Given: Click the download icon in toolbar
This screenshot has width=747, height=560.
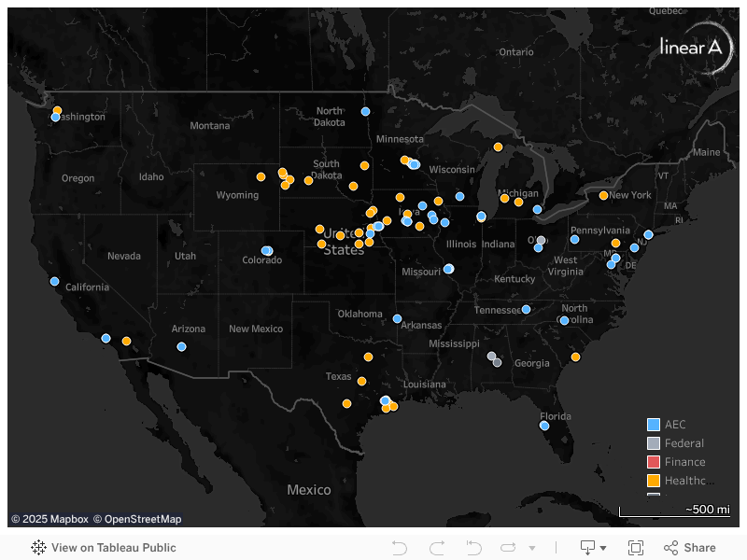Looking at the screenshot, I should coord(588,548).
